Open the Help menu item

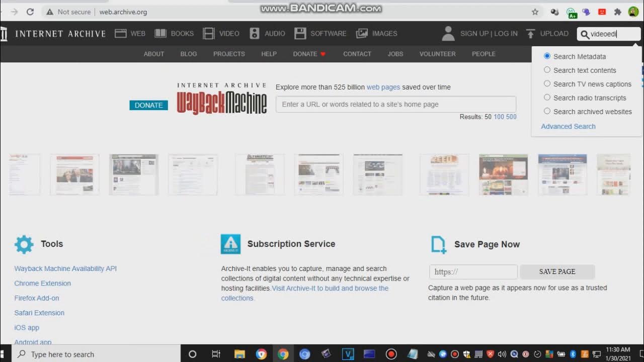(x=269, y=54)
